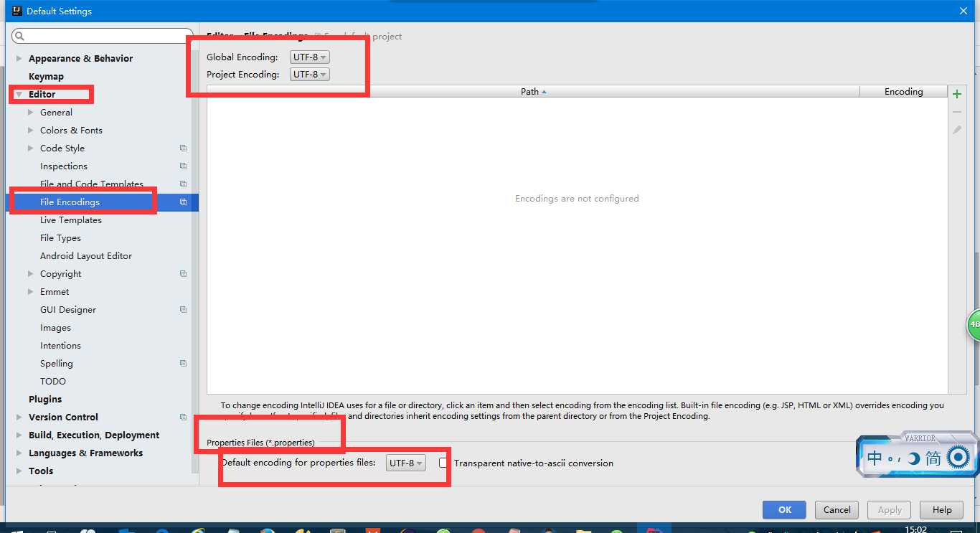Click the add encoding plus icon
980x533 pixels.
click(x=956, y=94)
